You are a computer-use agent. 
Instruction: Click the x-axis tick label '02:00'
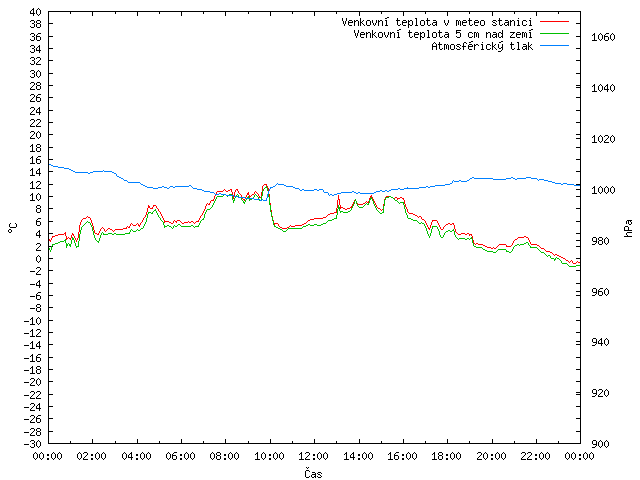[92, 456]
